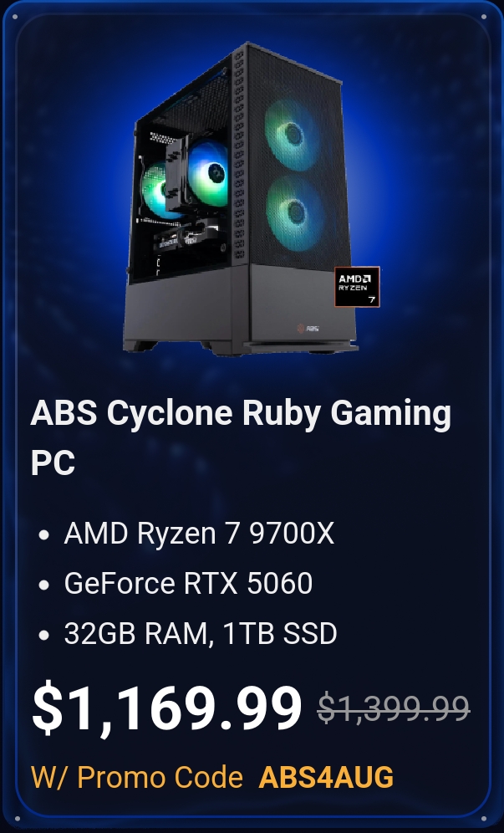The width and height of the screenshot is (504, 833).
Task: Click the word PC in product title
Action: (53, 462)
